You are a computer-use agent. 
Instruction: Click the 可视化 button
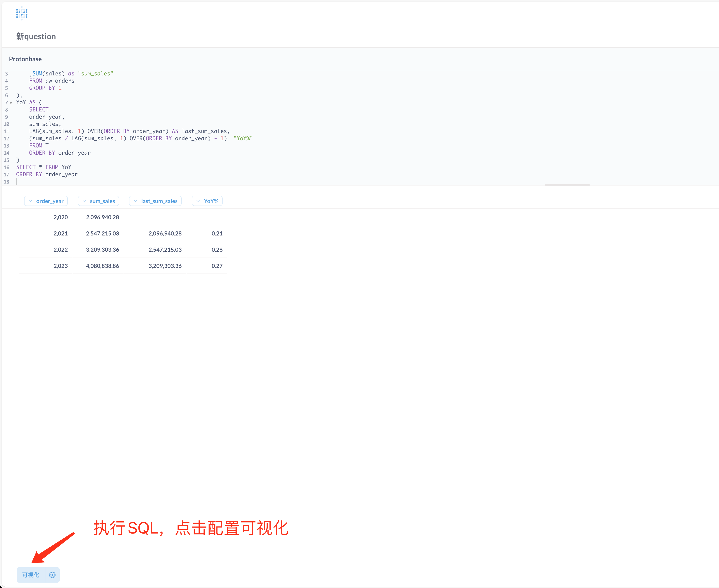pyautogui.click(x=30, y=575)
